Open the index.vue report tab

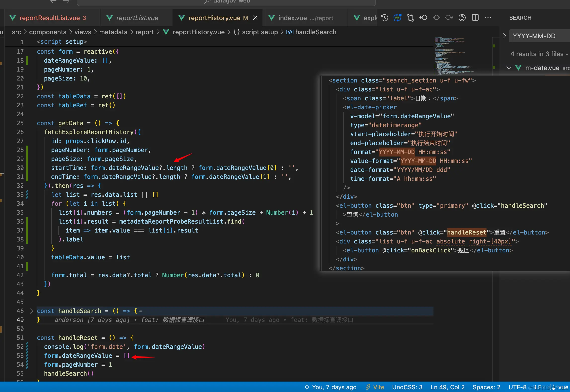point(292,18)
